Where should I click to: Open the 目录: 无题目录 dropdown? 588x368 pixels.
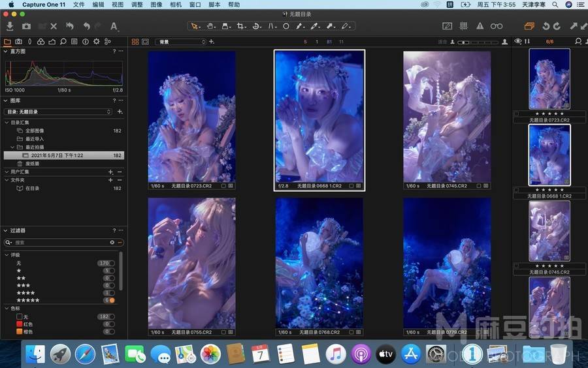pyautogui.click(x=58, y=112)
